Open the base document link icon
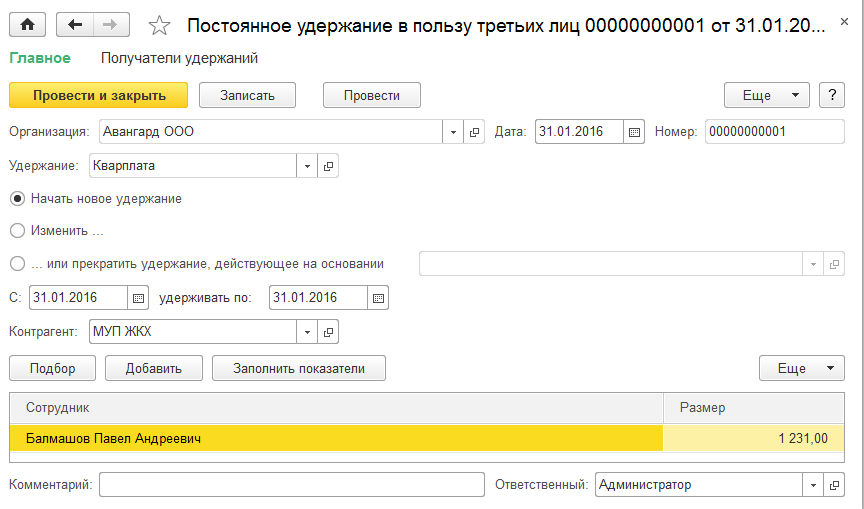This screenshot has width=864, height=509. [834, 264]
